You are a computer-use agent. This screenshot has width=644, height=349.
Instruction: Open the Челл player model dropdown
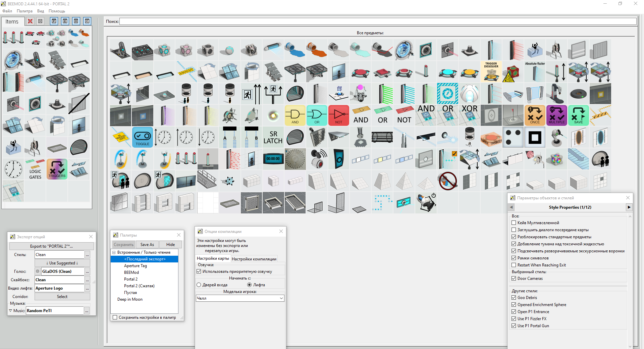(x=240, y=298)
